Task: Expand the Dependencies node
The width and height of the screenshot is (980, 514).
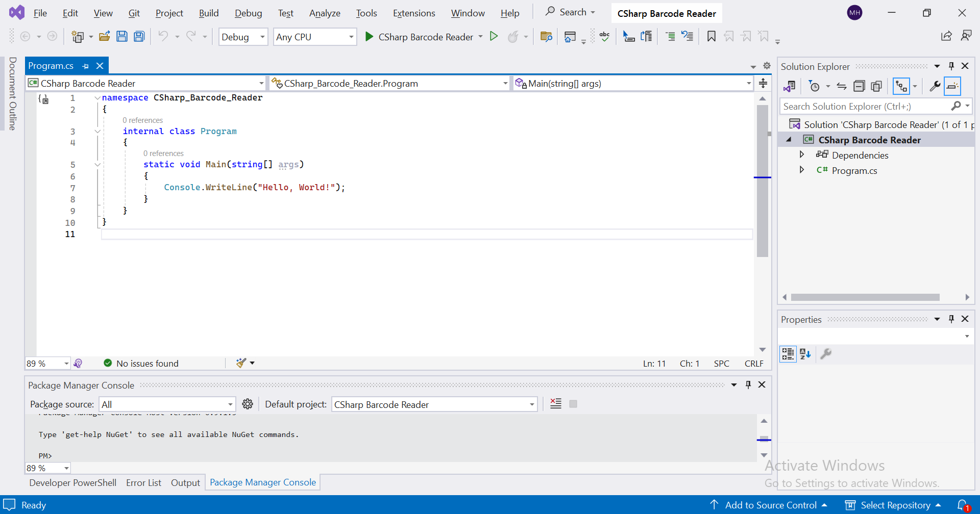Action: tap(802, 155)
